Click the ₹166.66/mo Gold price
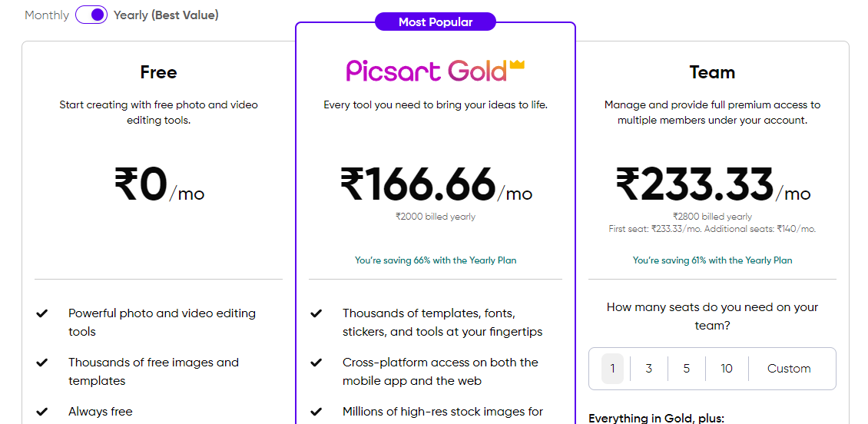868x424 pixels. coord(436,184)
